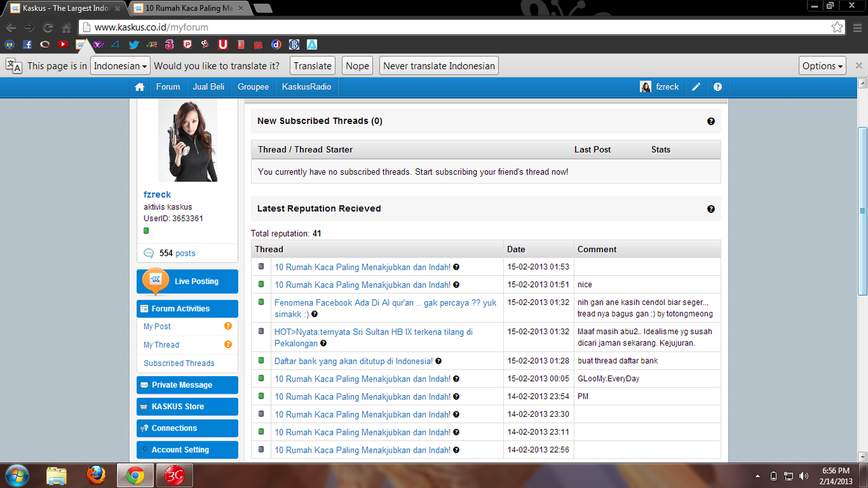
Task: Open 'HOT>Nyata:ternyata Sri Sultan HB IX' thread
Action: 374,338
